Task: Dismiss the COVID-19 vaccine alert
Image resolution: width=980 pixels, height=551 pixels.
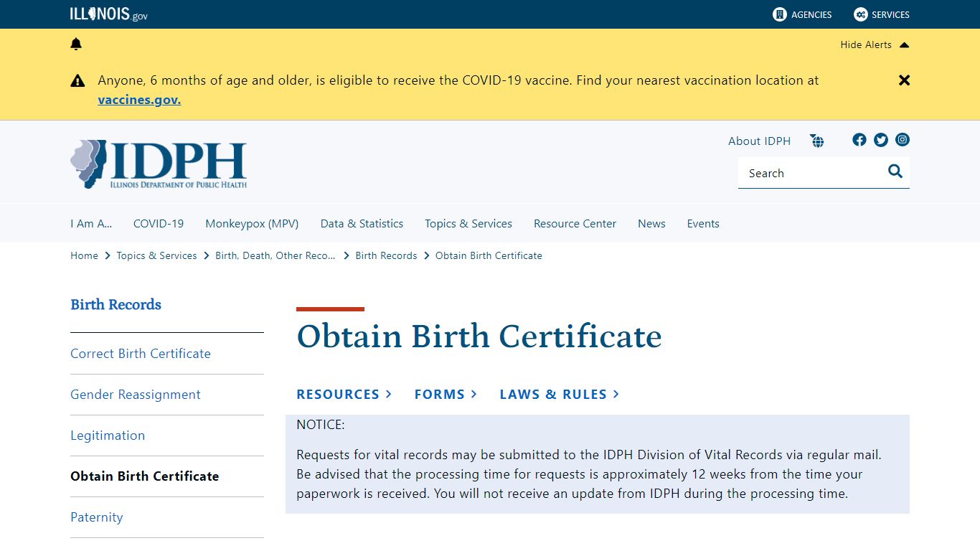Action: [904, 80]
